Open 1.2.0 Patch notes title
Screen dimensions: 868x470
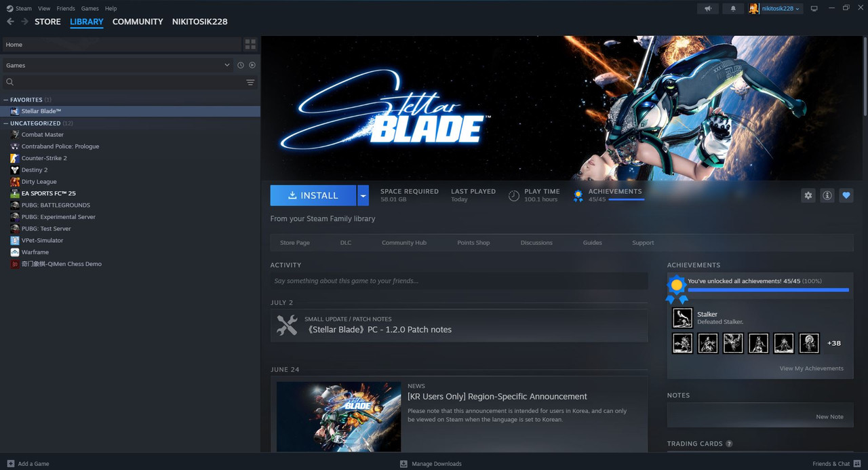click(378, 330)
